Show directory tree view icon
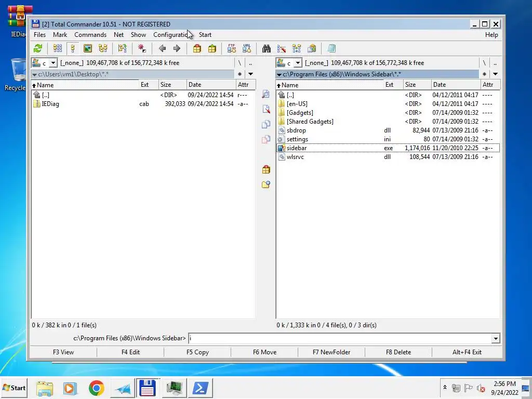Image resolution: width=532 pixels, height=399 pixels. point(103,48)
